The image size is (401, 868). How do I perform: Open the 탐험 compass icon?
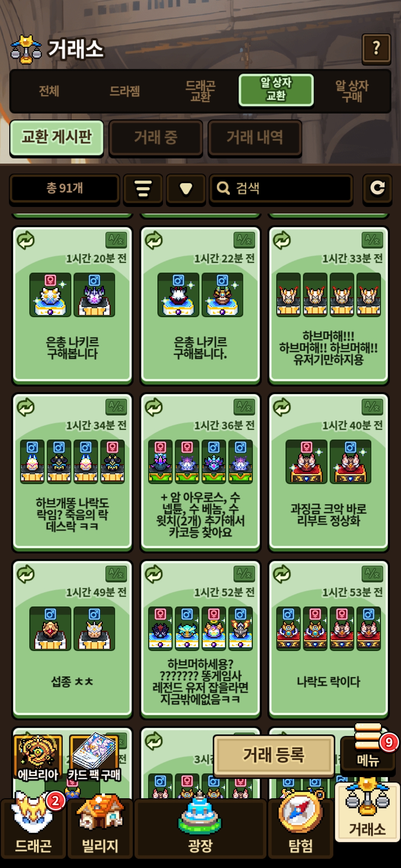[300, 827]
